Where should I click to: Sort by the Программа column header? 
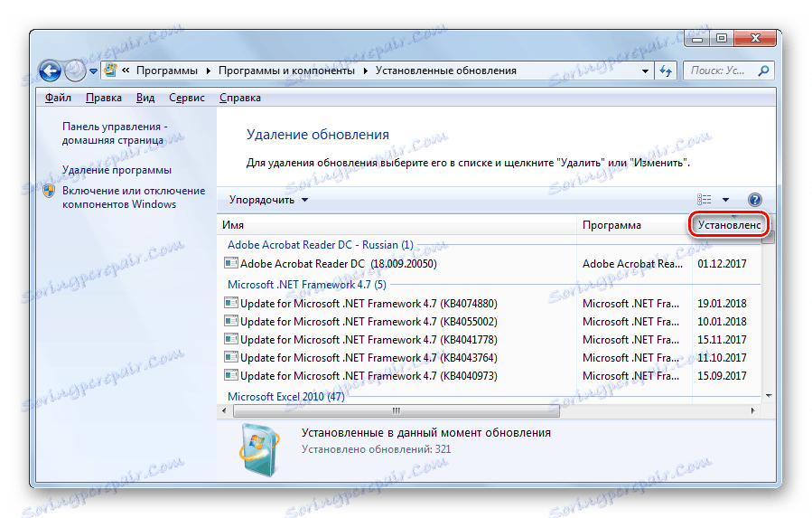click(x=634, y=225)
